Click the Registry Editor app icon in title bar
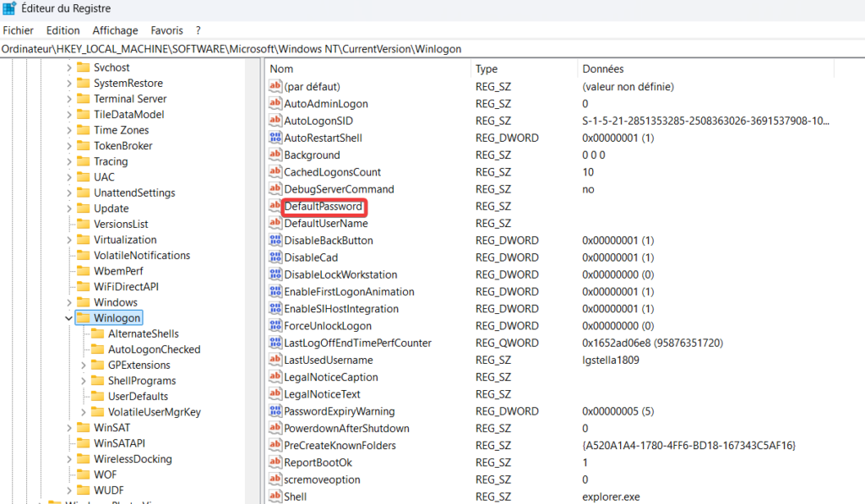The image size is (865, 504). (9, 8)
